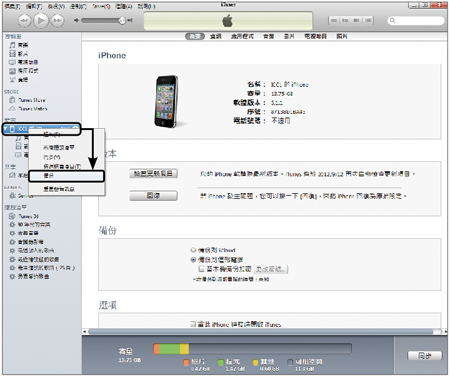Screen dimensions: 450x377
Task: Open the 進階(A) Advanced menu
Action: (124, 7)
